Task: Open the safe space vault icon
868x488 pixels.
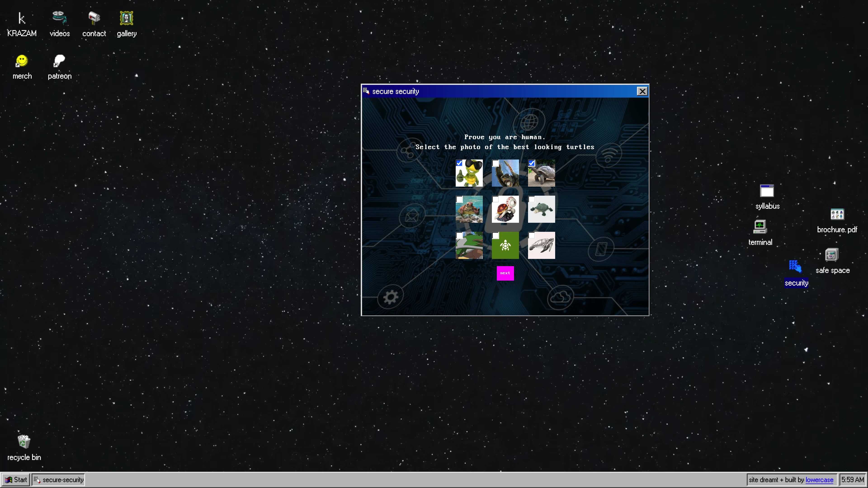Action: point(831,255)
